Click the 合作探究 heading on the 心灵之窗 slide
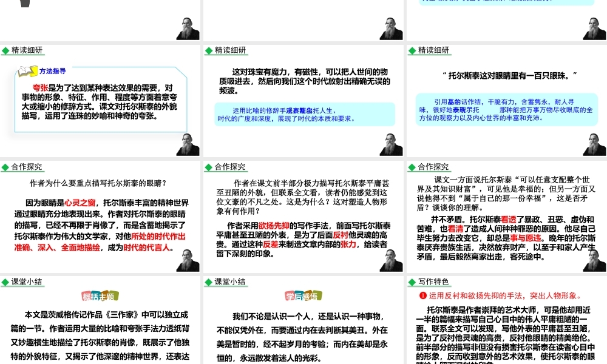 (27, 167)
